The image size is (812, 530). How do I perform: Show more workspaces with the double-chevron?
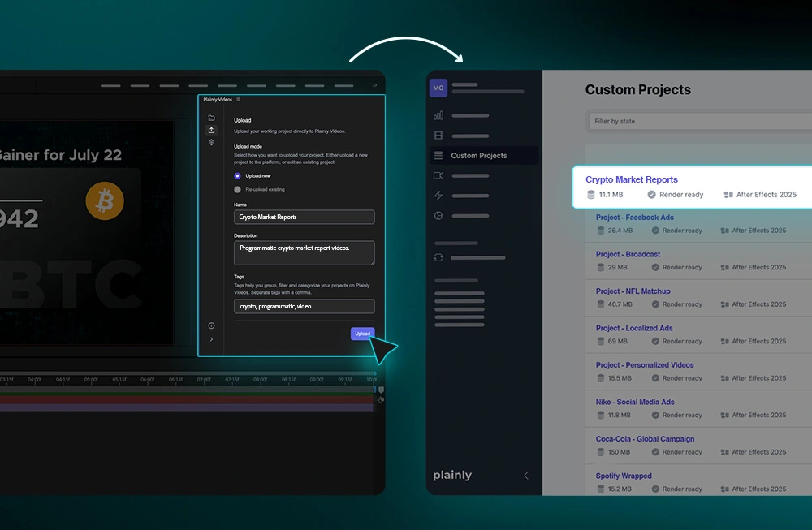pos(374,85)
